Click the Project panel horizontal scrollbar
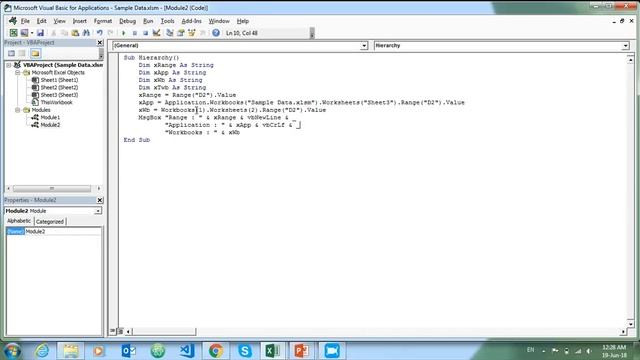This screenshot has height=360, width=640. tap(52, 189)
